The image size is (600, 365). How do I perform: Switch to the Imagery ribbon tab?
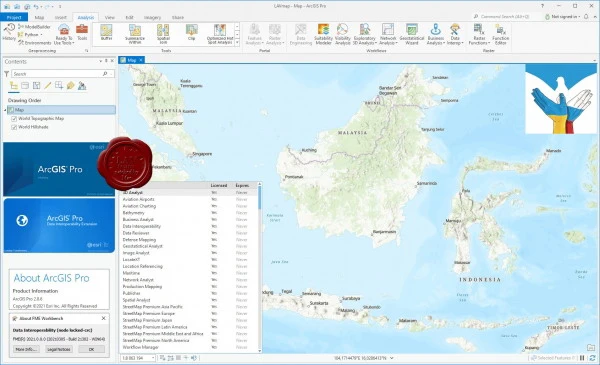tap(152, 18)
